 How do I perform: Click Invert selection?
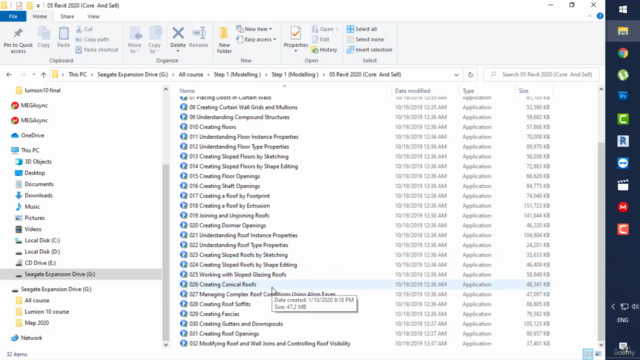coord(369,50)
